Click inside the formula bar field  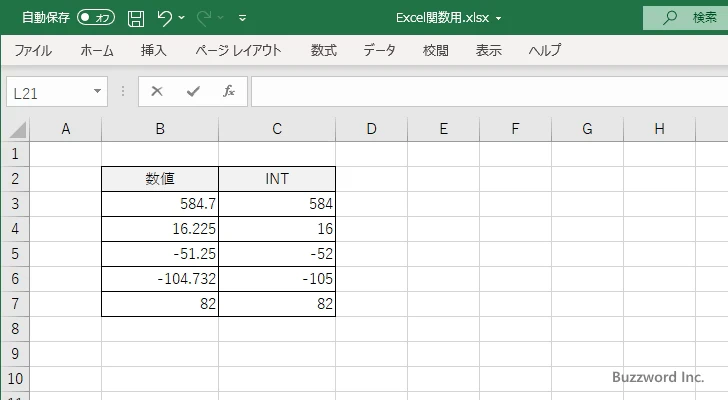pyautogui.click(x=489, y=92)
